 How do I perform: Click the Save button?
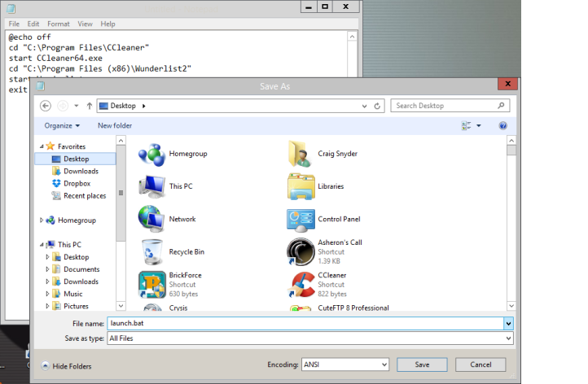coord(422,364)
